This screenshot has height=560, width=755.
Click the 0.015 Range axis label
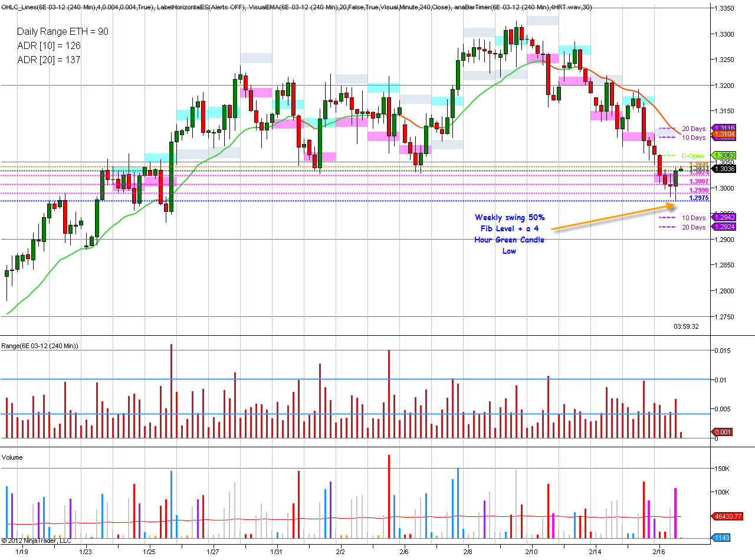723,351
